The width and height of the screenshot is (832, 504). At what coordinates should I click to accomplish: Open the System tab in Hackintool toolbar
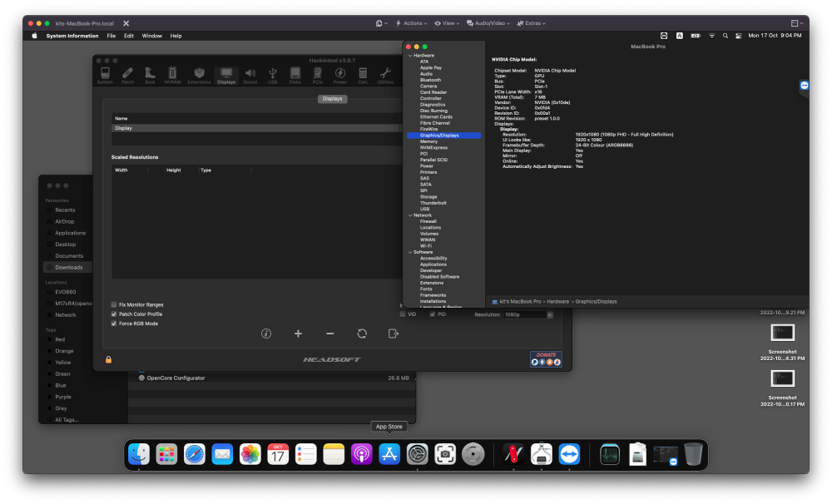[105, 76]
